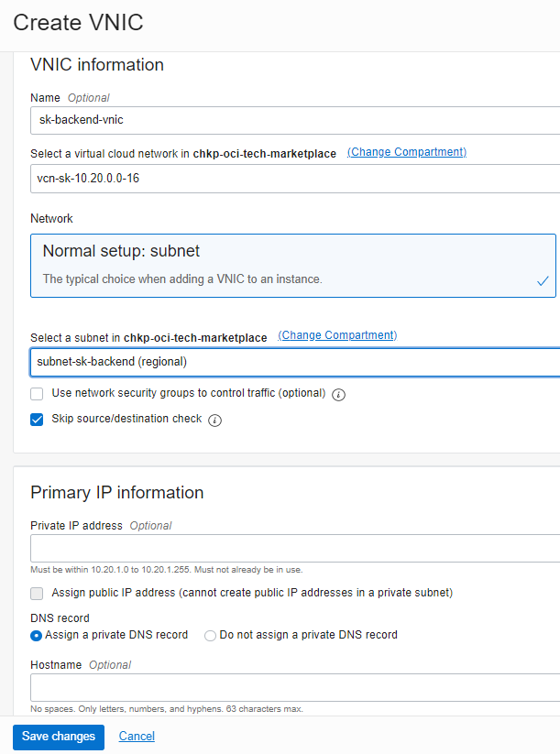The image size is (560, 754).
Task: Click info icon beside network security groups
Action: click(x=339, y=395)
